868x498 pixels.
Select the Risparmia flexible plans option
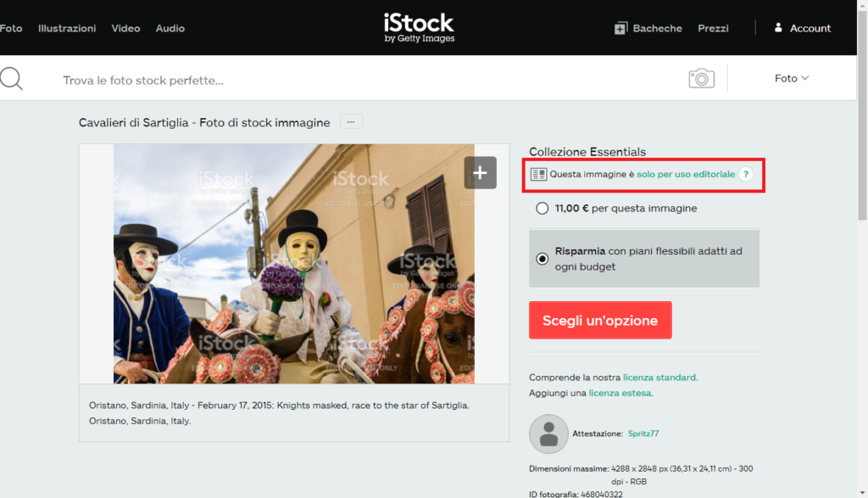[x=542, y=259]
